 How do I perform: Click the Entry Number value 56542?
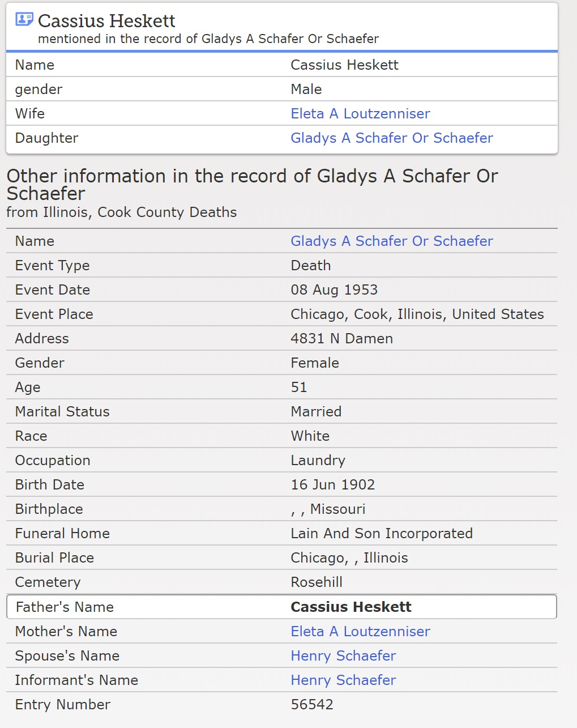tap(312, 705)
